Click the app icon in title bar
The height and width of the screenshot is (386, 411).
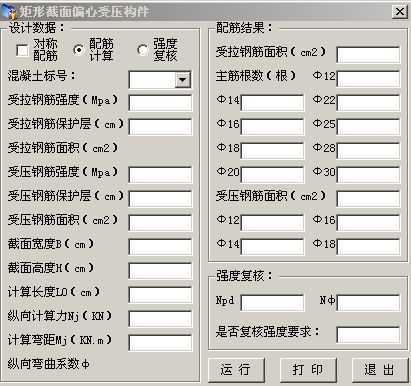[9, 12]
